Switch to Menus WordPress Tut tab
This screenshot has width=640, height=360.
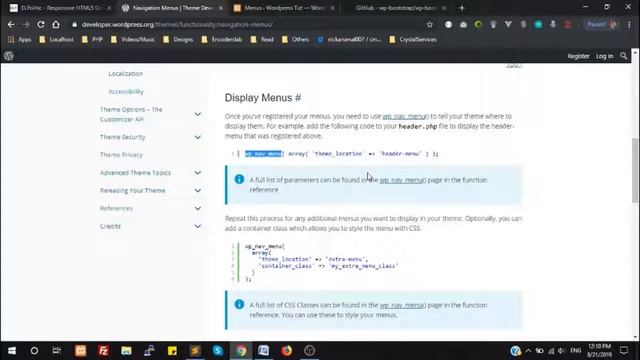284,8
